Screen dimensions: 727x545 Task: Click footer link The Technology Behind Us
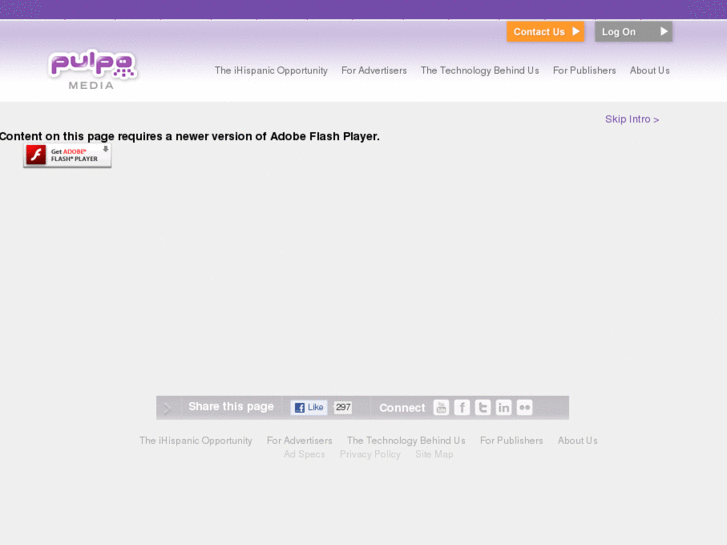[x=406, y=441]
